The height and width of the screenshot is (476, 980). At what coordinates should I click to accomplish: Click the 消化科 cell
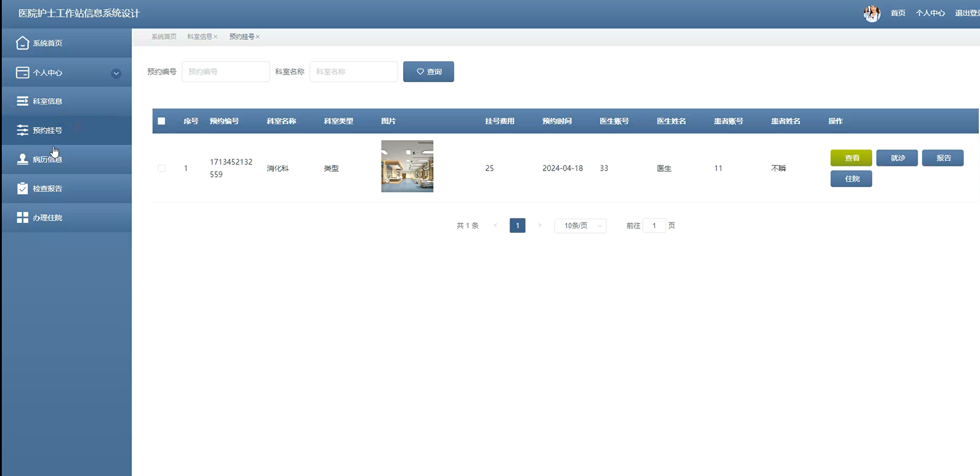[278, 168]
